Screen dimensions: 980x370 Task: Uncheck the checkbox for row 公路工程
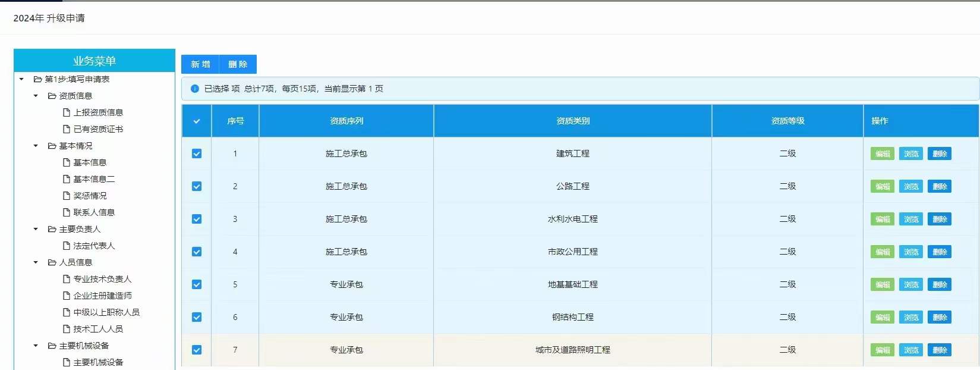point(197,186)
